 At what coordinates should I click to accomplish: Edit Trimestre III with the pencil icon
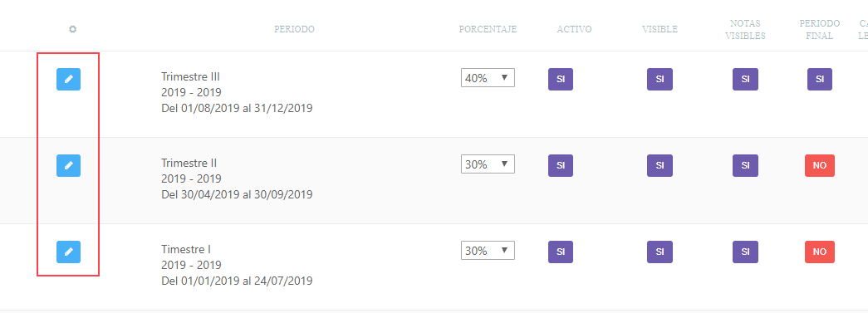[69, 79]
